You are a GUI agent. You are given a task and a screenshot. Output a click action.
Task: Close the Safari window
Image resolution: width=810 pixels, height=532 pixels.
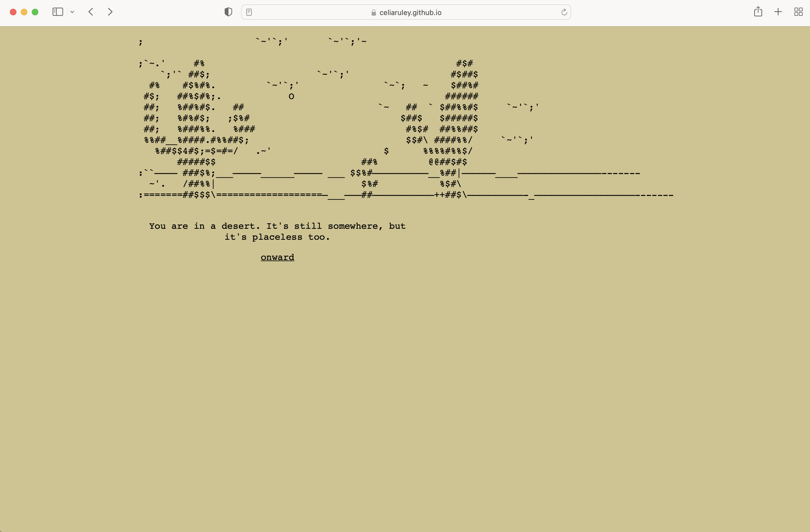pos(13,12)
